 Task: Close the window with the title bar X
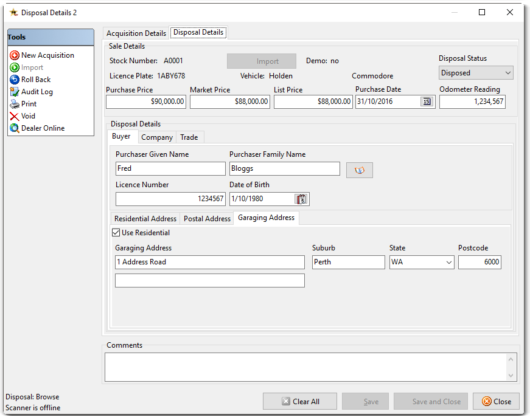point(510,13)
